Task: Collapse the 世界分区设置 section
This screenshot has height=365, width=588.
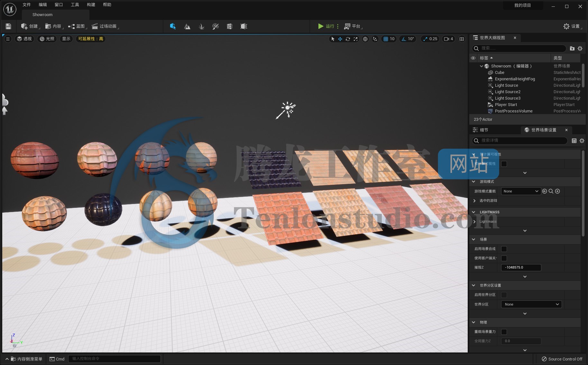Action: tap(473, 285)
